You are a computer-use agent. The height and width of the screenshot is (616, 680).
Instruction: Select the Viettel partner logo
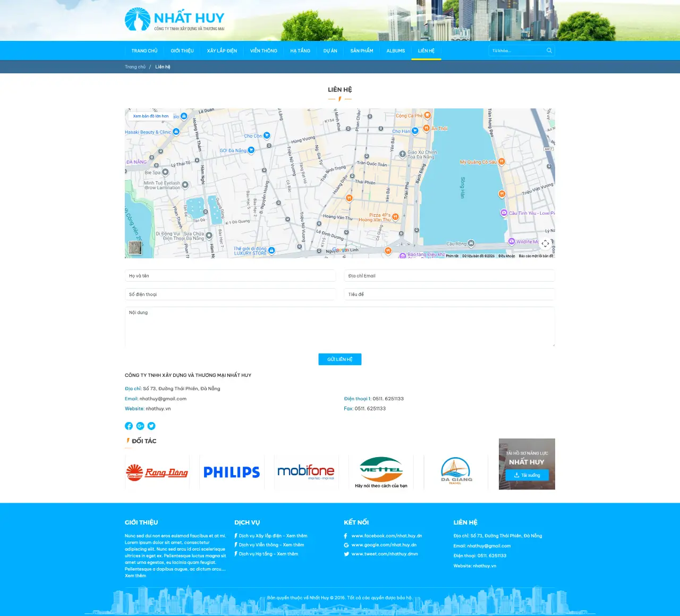point(381,472)
